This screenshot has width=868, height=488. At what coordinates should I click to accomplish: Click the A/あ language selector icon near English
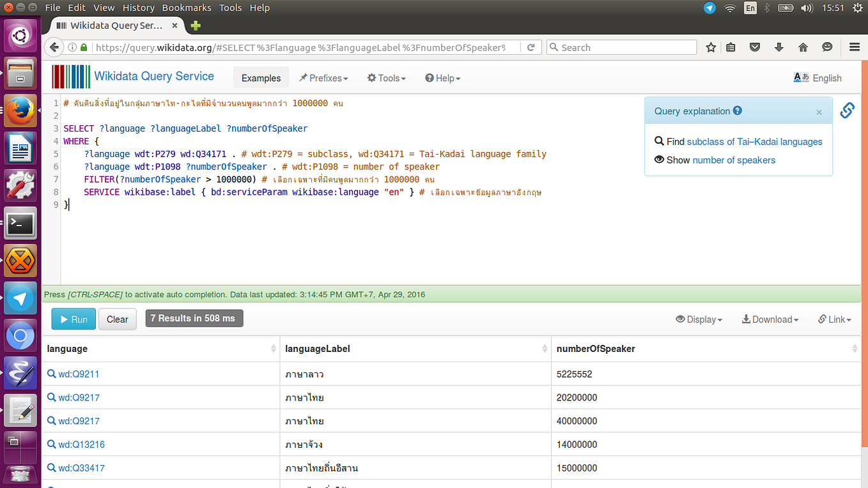(800, 77)
